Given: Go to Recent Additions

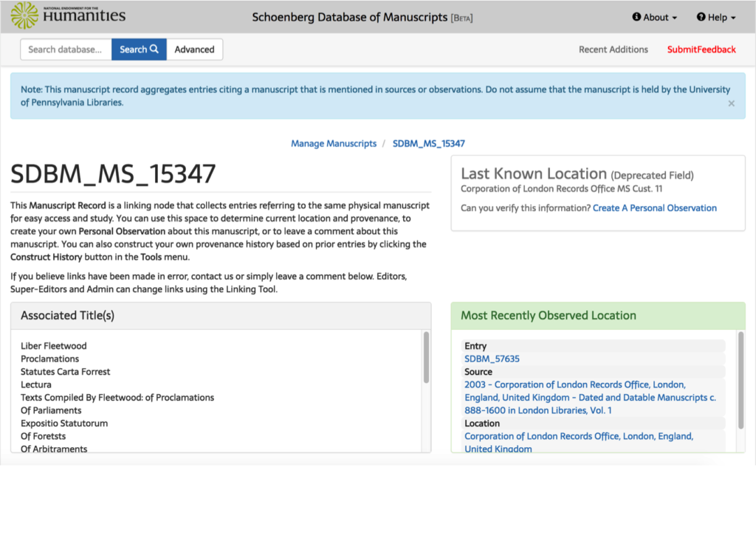Looking at the screenshot, I should click(x=614, y=49).
